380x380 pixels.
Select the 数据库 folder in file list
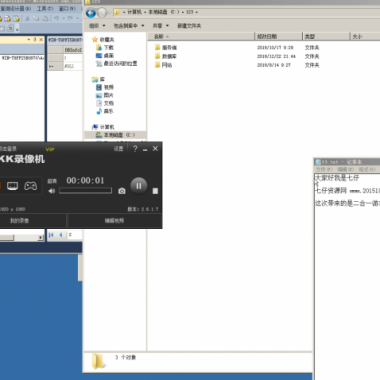click(x=166, y=56)
